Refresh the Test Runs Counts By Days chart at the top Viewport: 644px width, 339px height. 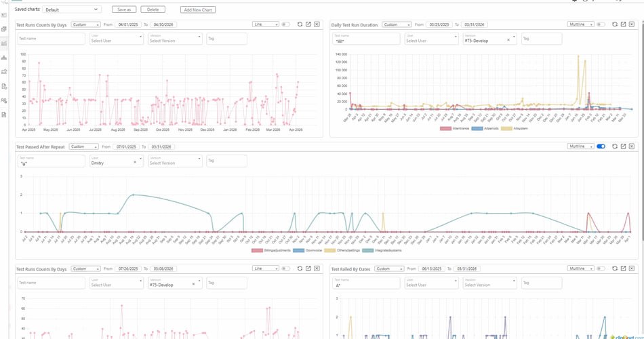point(300,24)
